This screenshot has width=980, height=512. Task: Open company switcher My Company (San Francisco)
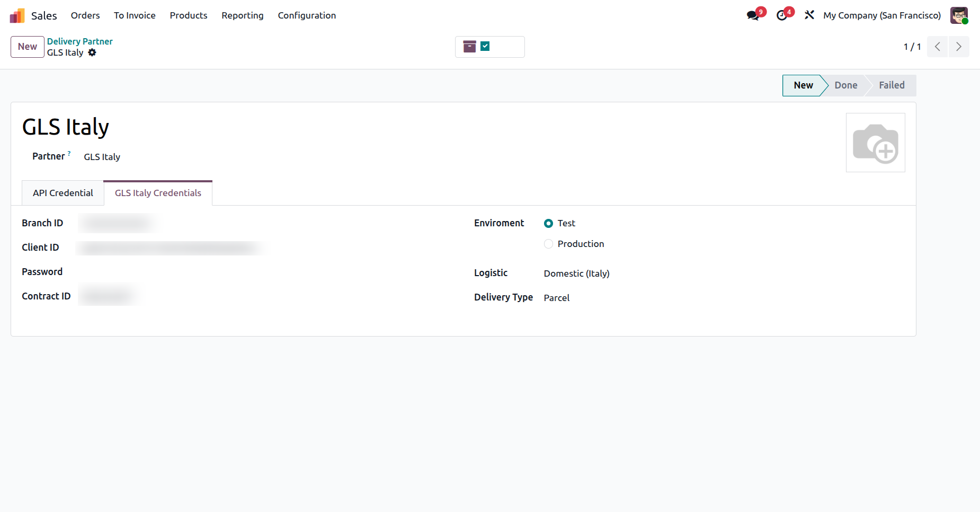882,15
